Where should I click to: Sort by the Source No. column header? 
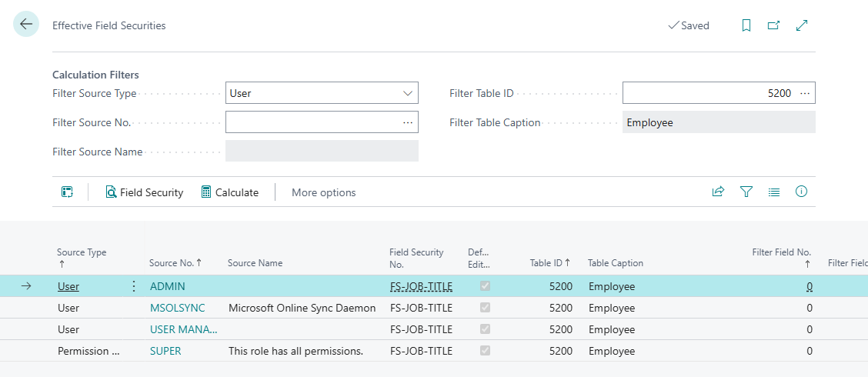click(x=175, y=263)
